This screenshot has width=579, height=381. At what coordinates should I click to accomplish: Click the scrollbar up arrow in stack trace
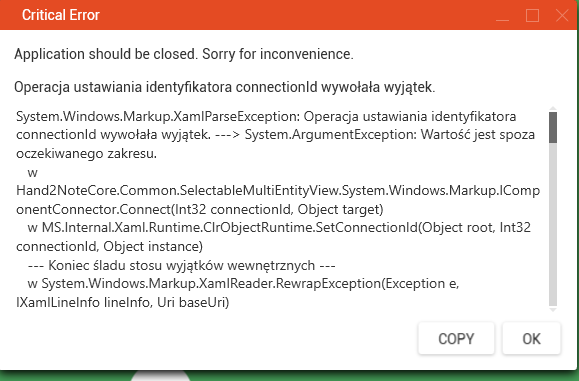(553, 109)
